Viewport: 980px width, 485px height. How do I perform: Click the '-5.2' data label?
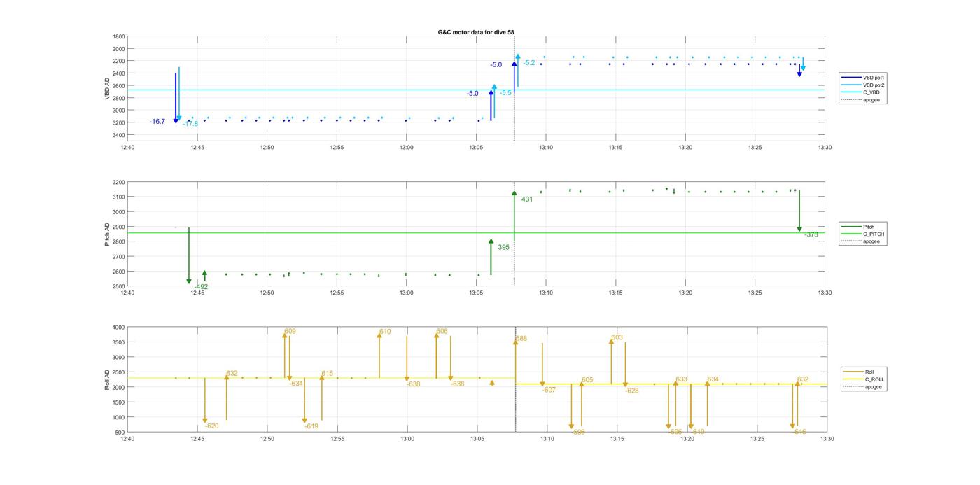pyautogui.click(x=529, y=63)
